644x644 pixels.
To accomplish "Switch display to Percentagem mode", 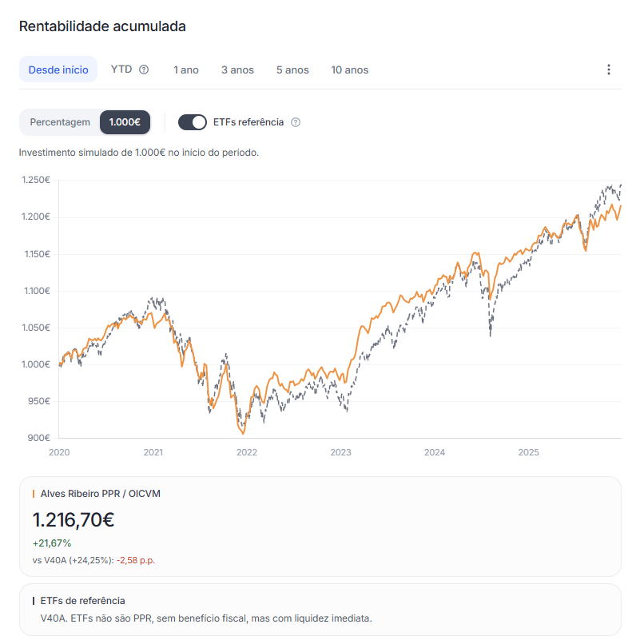I will [60, 122].
